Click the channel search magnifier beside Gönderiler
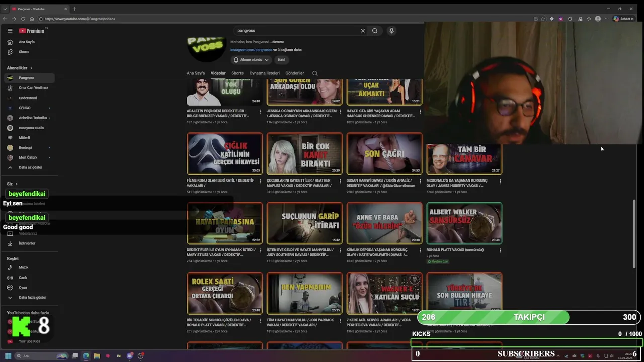644x362 pixels. pos(315,73)
